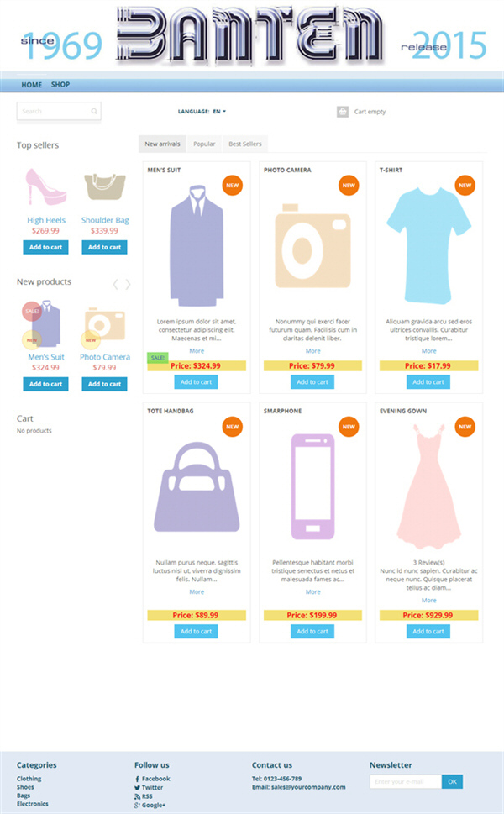Show previous New products with left arrow
Image resolution: width=504 pixels, height=814 pixels.
[x=116, y=284]
